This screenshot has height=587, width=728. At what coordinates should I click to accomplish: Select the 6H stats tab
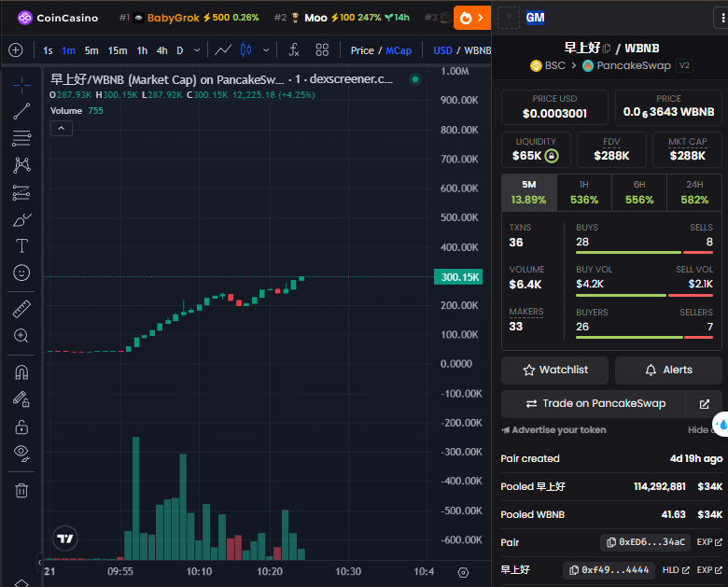point(639,193)
